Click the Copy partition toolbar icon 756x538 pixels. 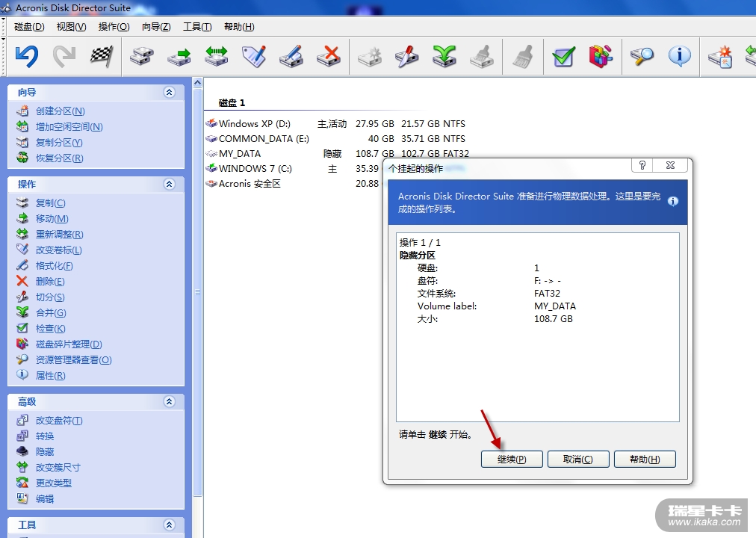(x=142, y=56)
